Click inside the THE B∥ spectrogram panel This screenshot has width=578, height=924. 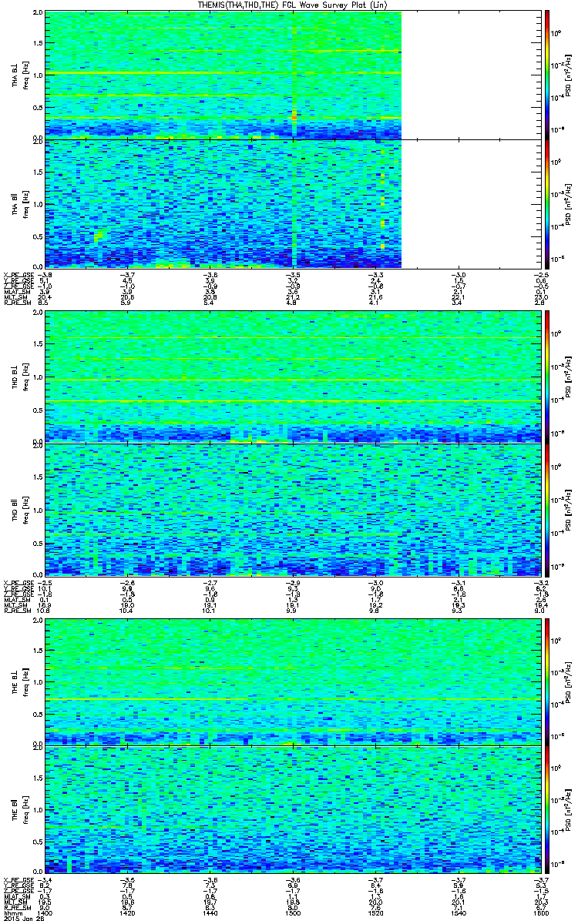click(292, 808)
